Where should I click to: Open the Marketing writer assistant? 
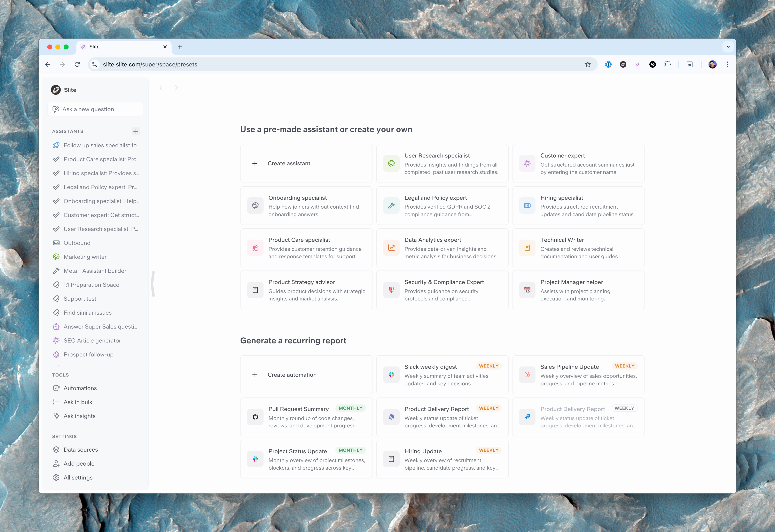pyautogui.click(x=85, y=257)
